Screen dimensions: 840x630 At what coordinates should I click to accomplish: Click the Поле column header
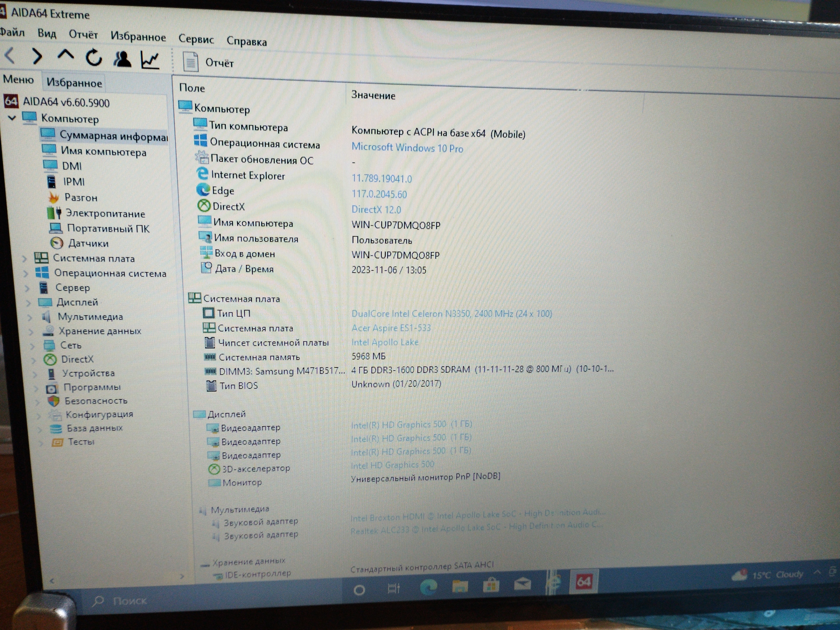[192, 88]
